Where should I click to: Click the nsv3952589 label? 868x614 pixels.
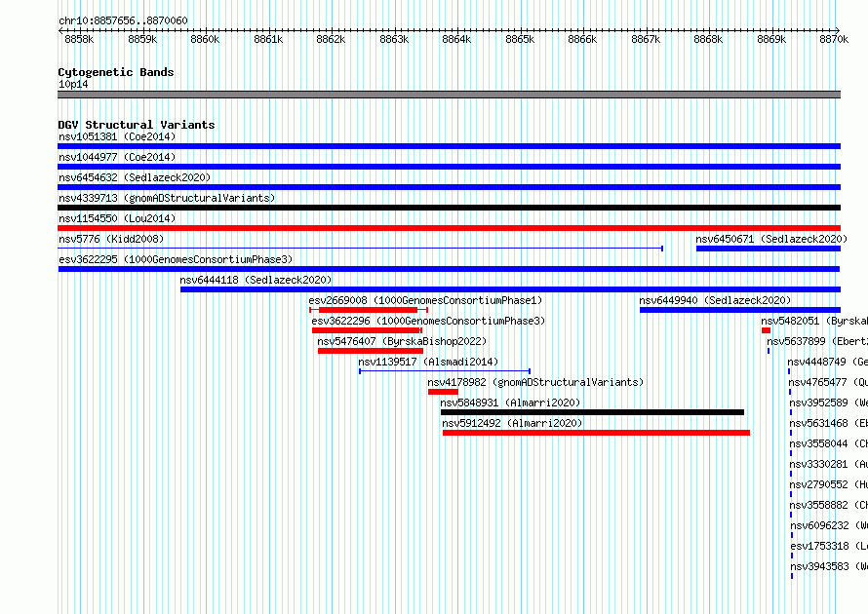point(829,403)
